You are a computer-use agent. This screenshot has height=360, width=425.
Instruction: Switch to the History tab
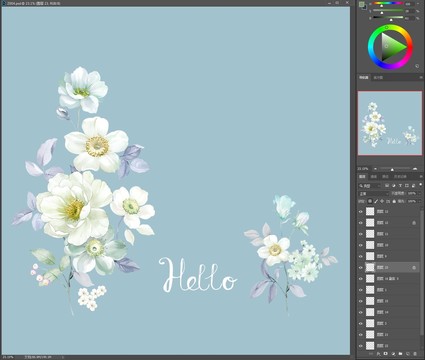400,177
